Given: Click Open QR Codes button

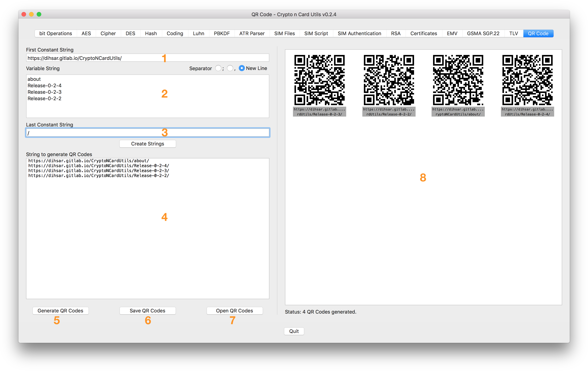Looking at the screenshot, I should point(234,310).
